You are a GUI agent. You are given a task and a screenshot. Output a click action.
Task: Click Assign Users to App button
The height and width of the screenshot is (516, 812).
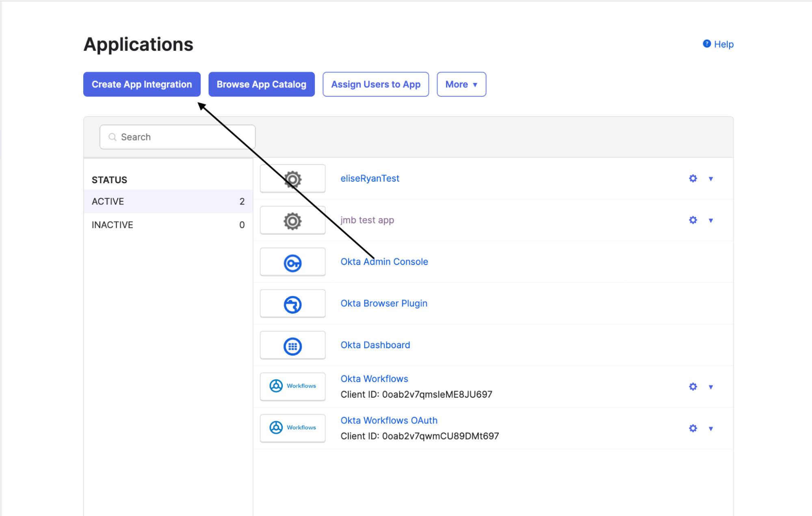click(376, 84)
